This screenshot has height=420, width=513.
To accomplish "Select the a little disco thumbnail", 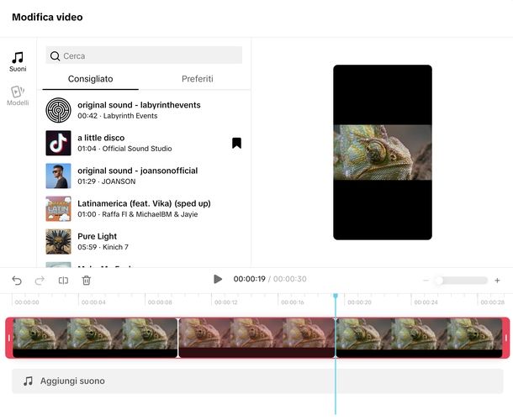I will [58, 143].
